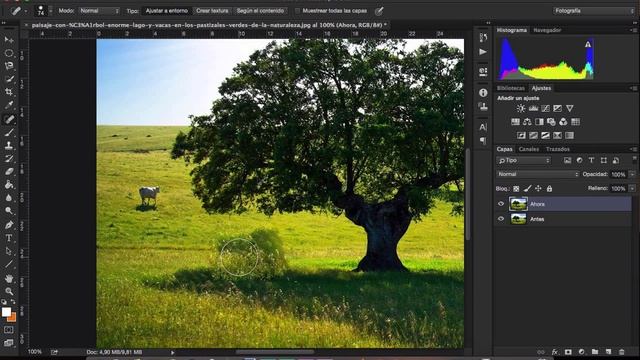640x360 pixels.
Task: Select the History Brush tool
Action: 9,158
